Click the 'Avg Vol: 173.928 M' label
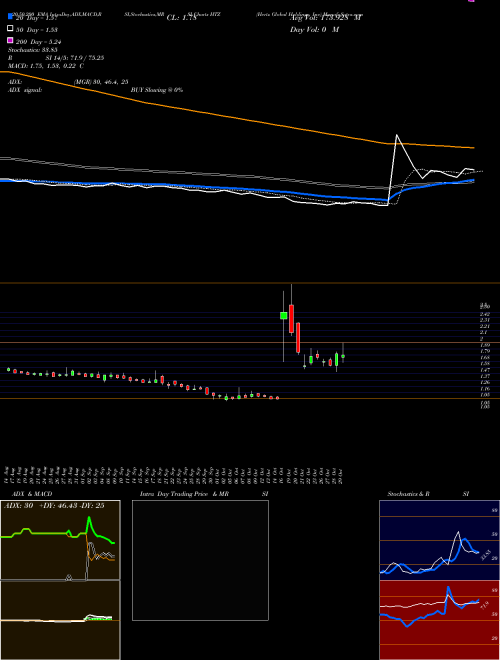500x660 pixels. pyautogui.click(x=325, y=18)
